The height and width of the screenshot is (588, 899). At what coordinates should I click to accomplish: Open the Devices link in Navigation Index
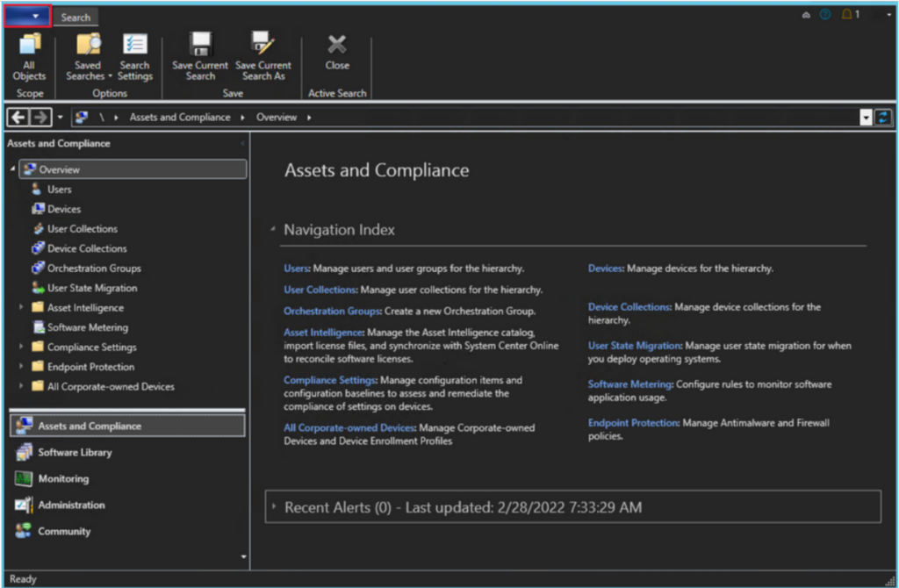(606, 269)
